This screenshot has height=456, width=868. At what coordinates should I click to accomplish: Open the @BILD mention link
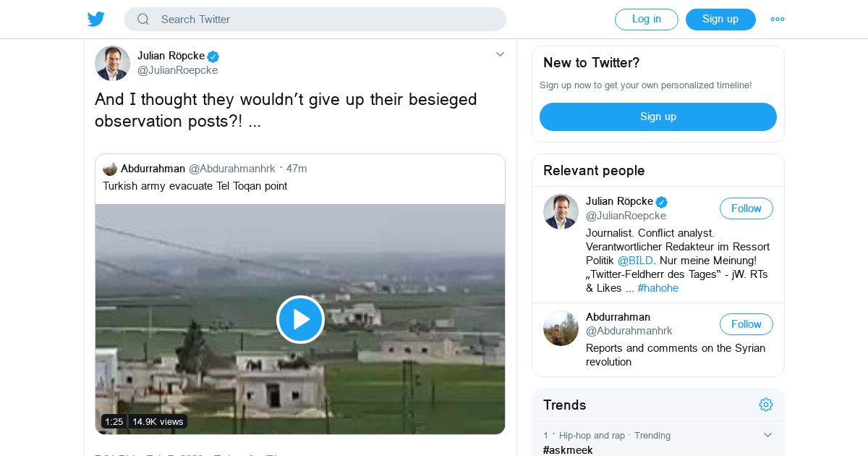pyautogui.click(x=635, y=261)
